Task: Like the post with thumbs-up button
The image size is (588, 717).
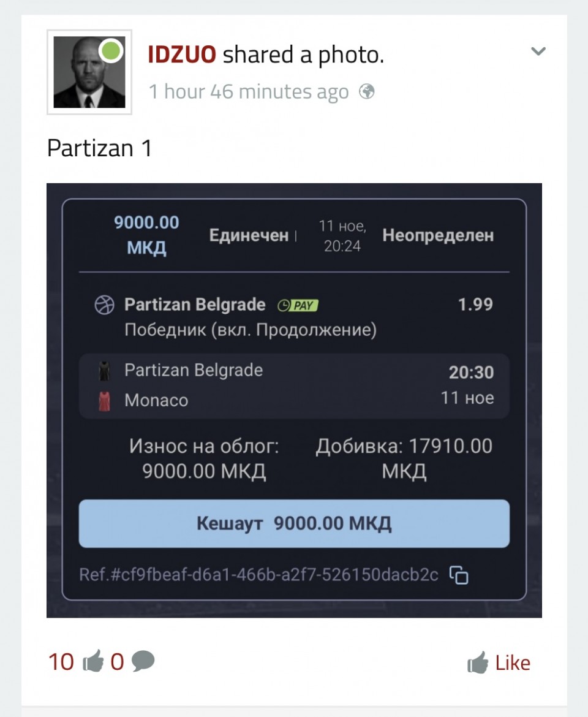Action: pyautogui.click(x=499, y=662)
